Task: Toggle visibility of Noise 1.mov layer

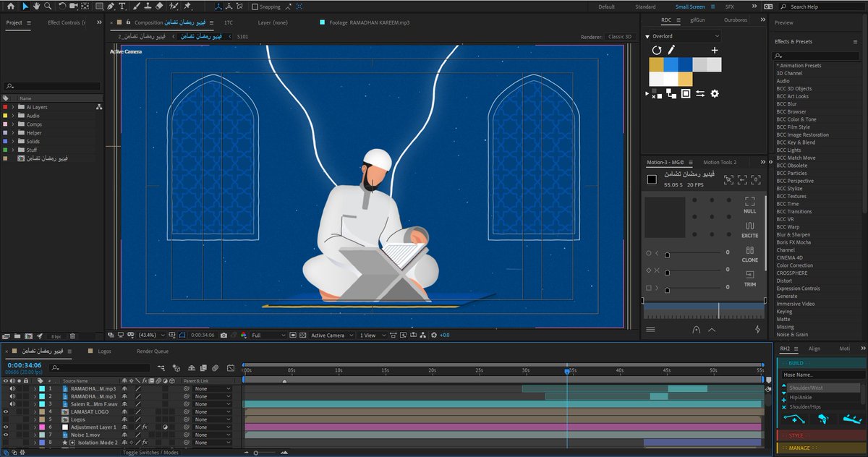Action: 7,435
